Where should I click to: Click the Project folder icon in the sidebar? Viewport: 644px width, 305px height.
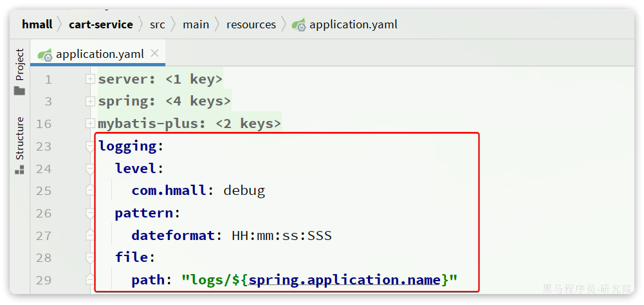pyautogui.click(x=19, y=91)
